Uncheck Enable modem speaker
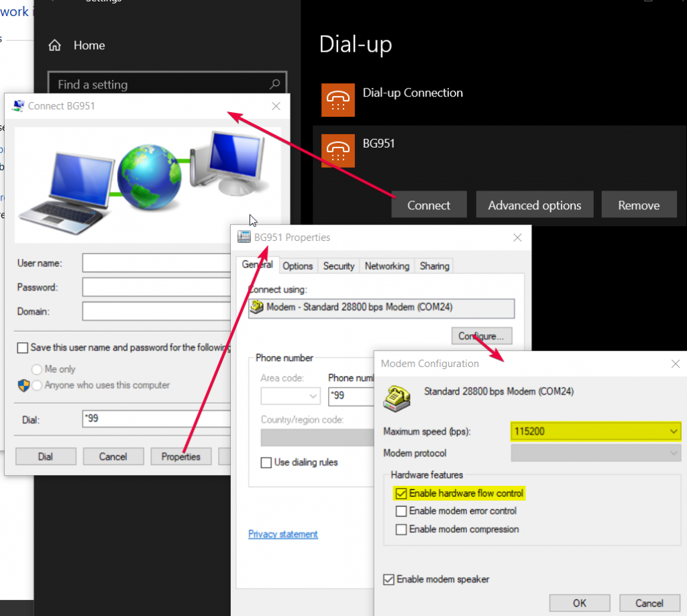Viewport: 687px width, 616px height. click(388, 580)
